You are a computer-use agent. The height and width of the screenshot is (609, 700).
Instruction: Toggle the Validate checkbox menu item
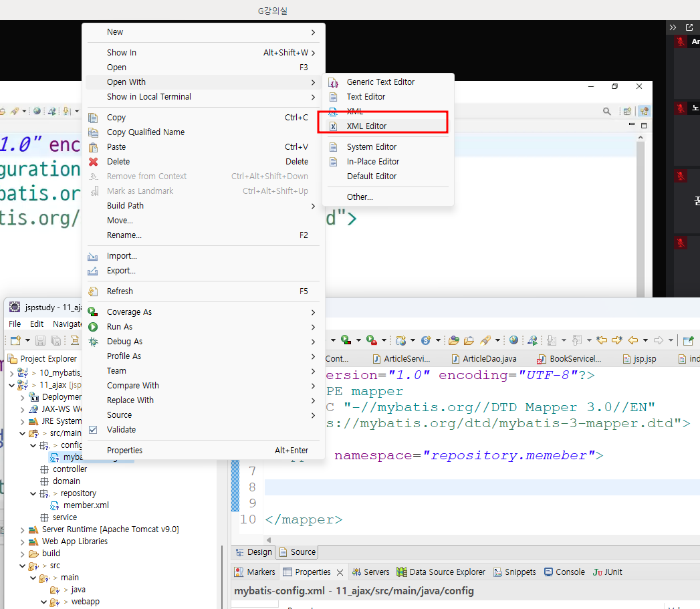coord(93,430)
